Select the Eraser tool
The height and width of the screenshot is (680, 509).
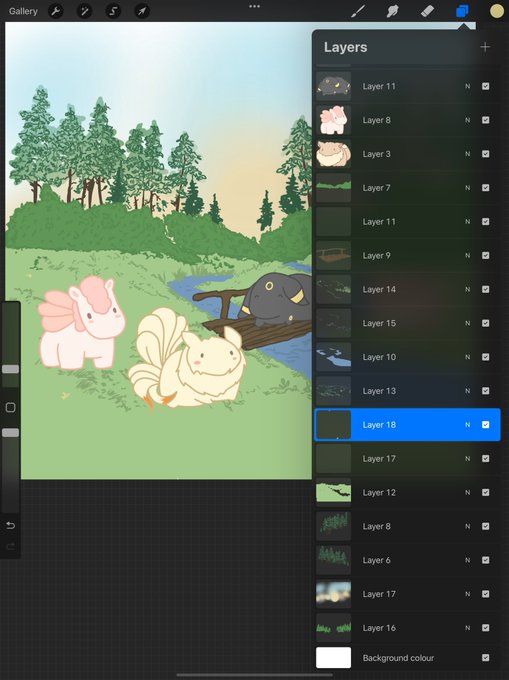pyautogui.click(x=427, y=11)
